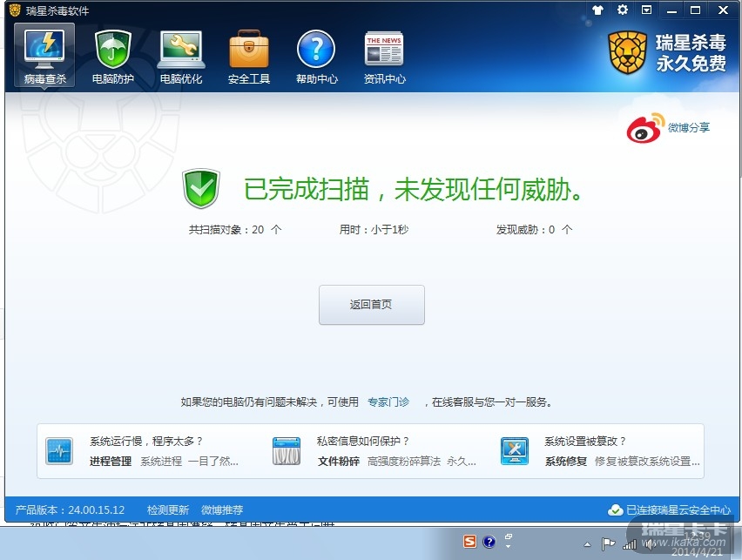Open the 帮助中心 help center
The height and width of the screenshot is (560, 742).
click(x=317, y=57)
